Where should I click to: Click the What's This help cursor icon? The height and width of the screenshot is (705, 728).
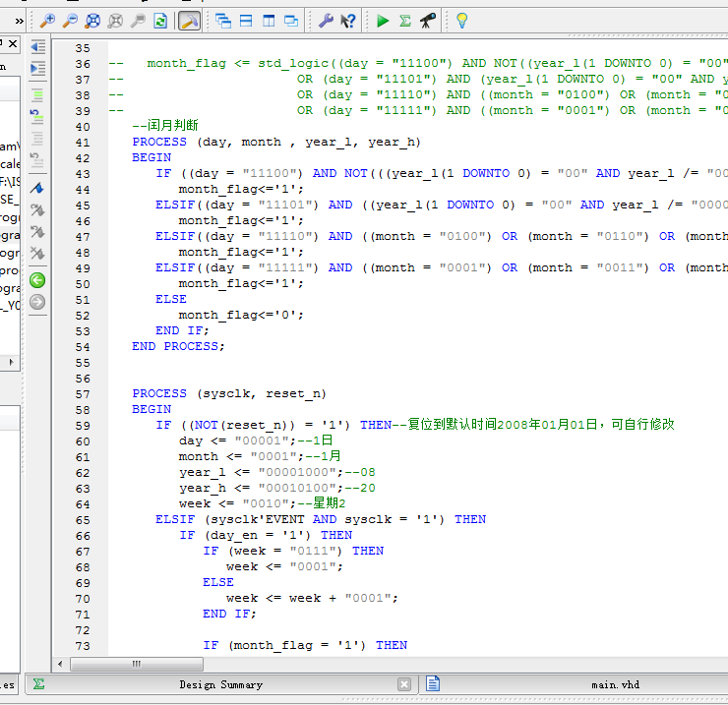348,20
